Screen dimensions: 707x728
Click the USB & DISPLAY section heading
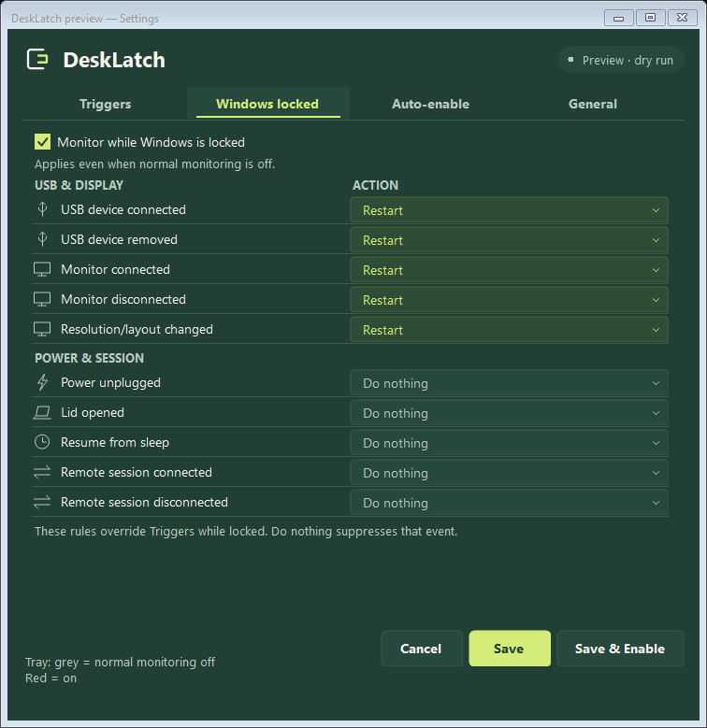[79, 185]
